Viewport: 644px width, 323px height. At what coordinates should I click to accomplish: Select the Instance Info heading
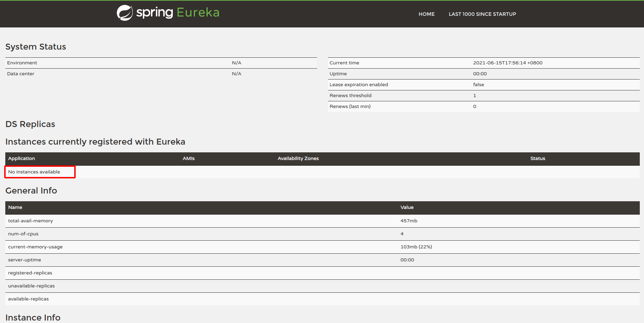coord(33,318)
